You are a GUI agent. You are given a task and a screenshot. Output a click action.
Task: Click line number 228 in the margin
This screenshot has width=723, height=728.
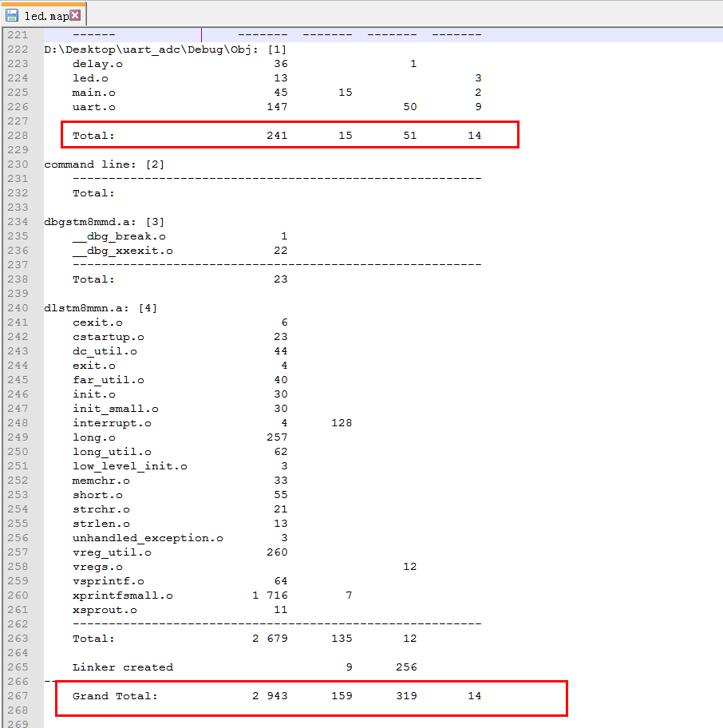(x=18, y=135)
